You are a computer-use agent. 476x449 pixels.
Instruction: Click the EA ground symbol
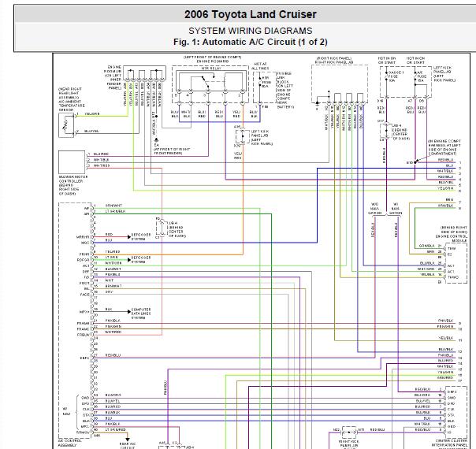(x=156, y=140)
